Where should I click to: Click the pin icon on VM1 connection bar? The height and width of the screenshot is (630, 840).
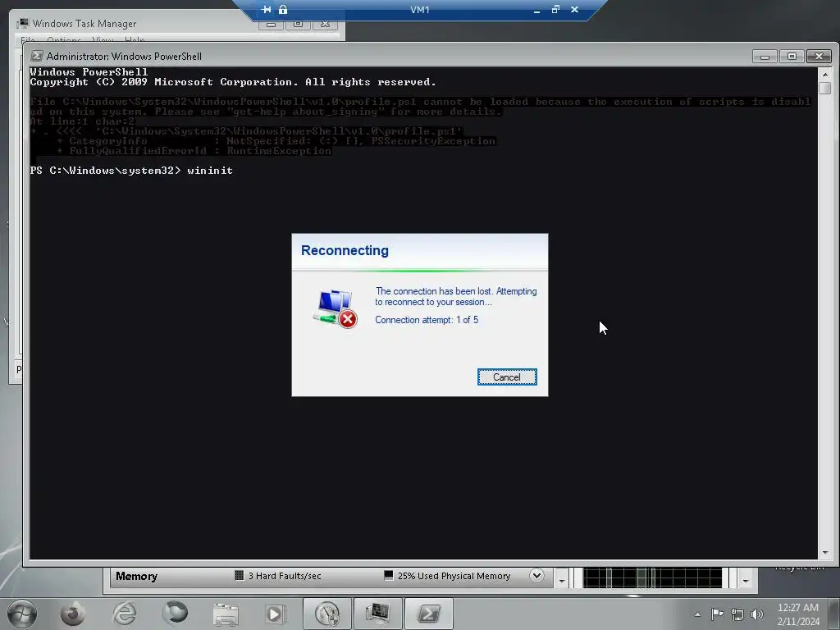coord(267,10)
